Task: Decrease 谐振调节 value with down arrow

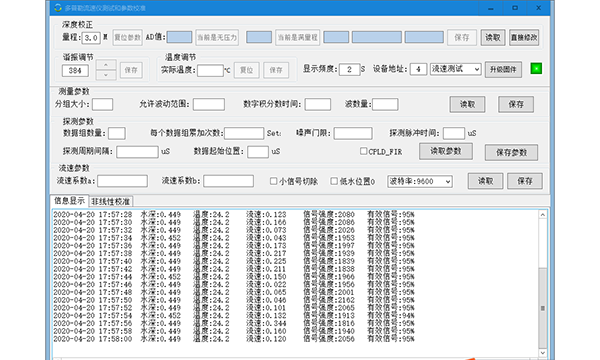Action: (106, 75)
